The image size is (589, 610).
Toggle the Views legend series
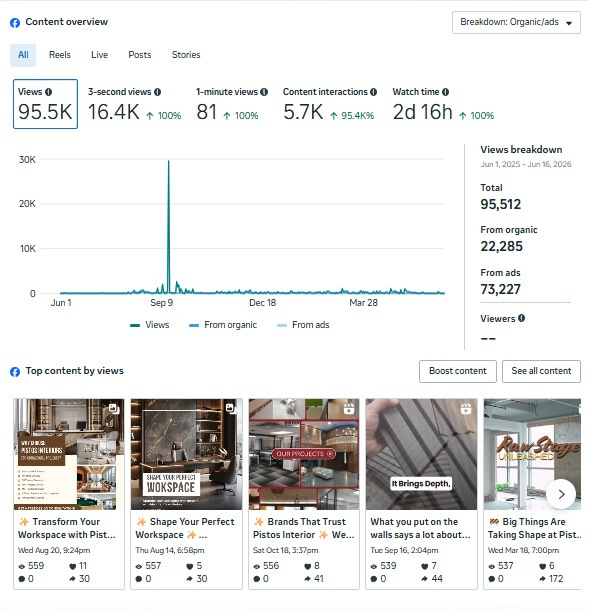click(x=150, y=325)
